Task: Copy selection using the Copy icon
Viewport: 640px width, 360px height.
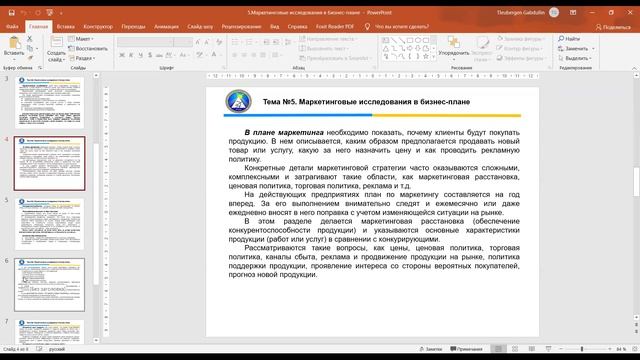Action: tap(30, 48)
